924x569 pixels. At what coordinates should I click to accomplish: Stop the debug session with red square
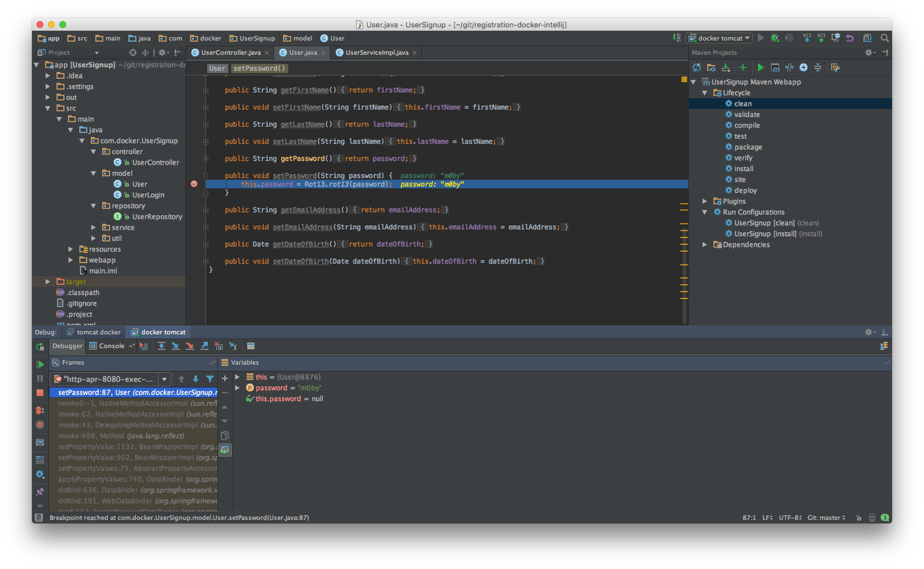pos(40,393)
